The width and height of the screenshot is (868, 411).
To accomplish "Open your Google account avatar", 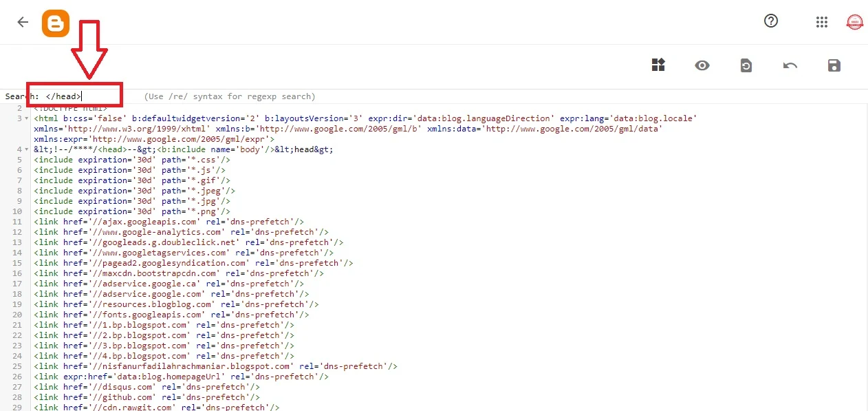I will point(854,21).
